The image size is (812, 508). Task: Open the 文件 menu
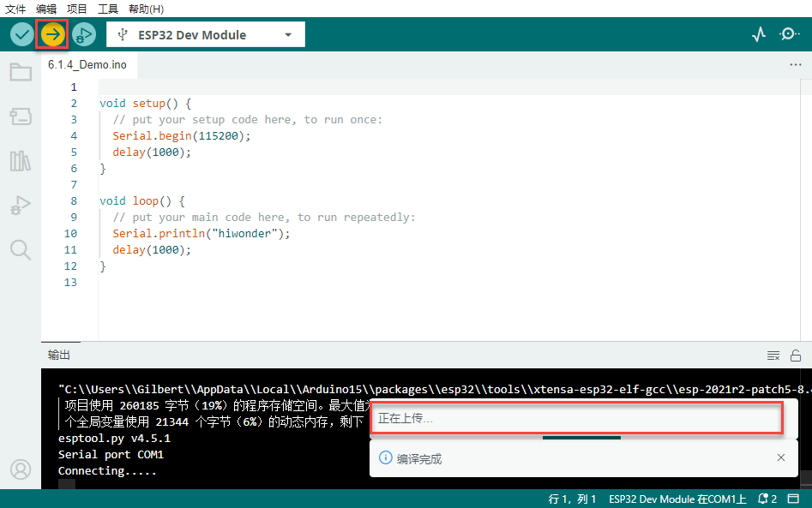pos(15,9)
